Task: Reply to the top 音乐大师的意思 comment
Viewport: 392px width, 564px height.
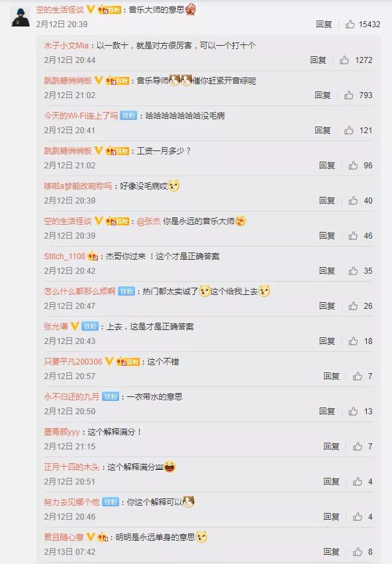Action: [x=324, y=24]
